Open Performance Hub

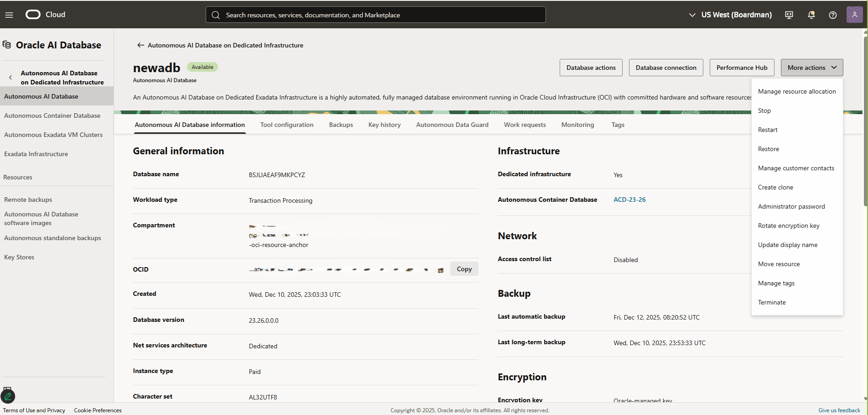742,67
